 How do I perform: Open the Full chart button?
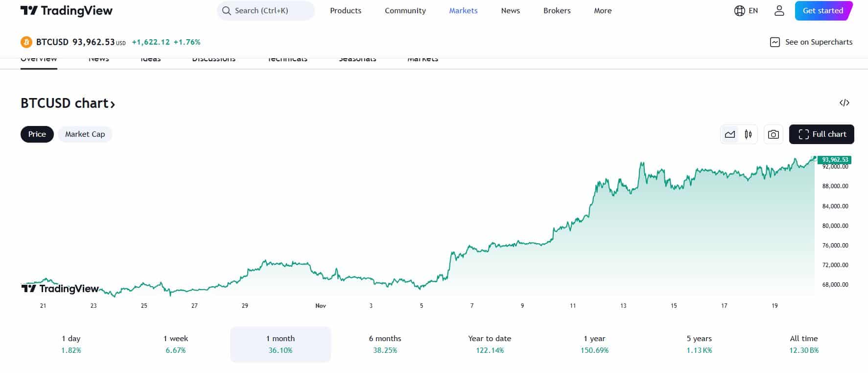coord(821,134)
